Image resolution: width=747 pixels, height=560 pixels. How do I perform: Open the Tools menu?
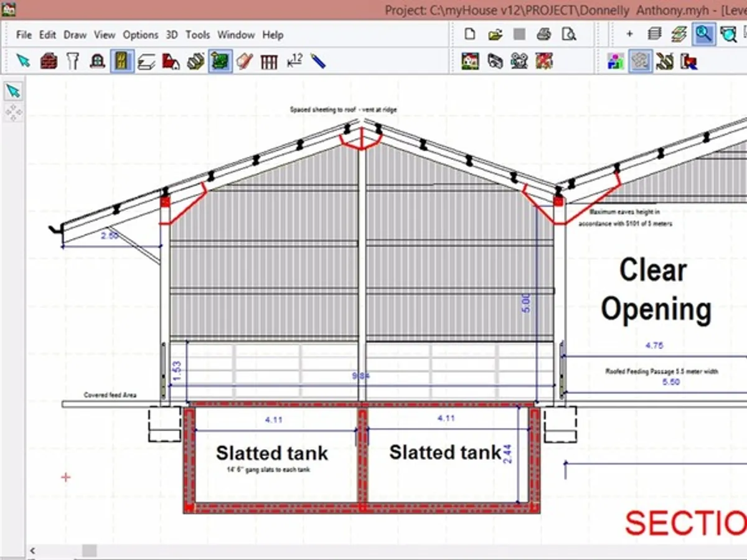click(x=197, y=35)
